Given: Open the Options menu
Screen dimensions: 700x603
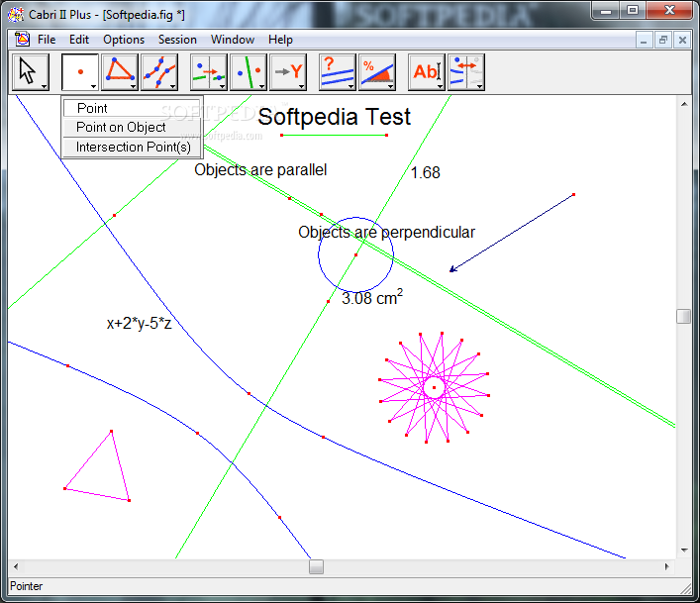Looking at the screenshot, I should point(124,40).
